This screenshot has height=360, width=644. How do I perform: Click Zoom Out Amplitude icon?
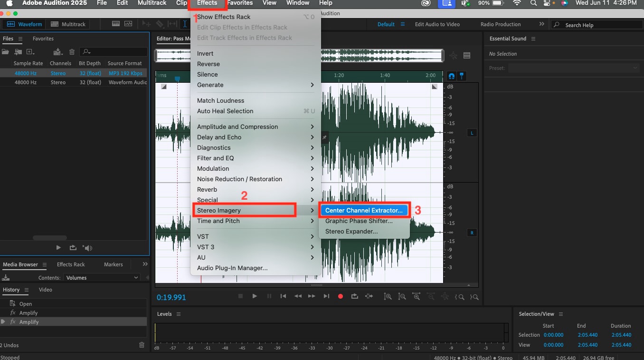[x=402, y=296]
